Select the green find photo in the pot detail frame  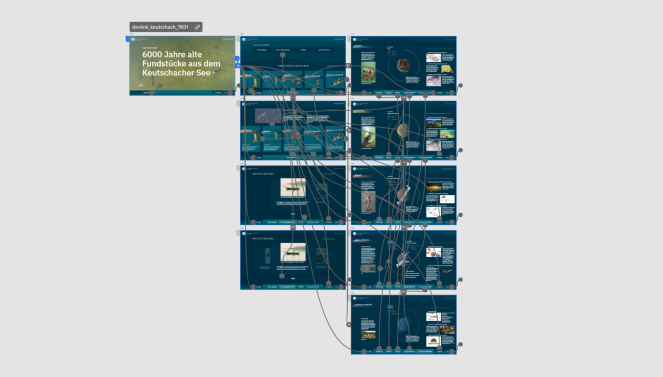pos(368,72)
